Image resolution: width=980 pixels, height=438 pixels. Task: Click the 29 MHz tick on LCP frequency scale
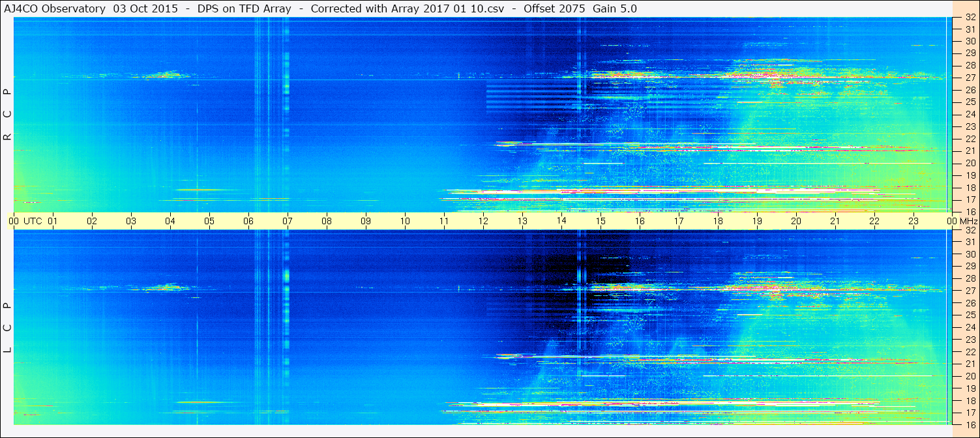[970, 267]
